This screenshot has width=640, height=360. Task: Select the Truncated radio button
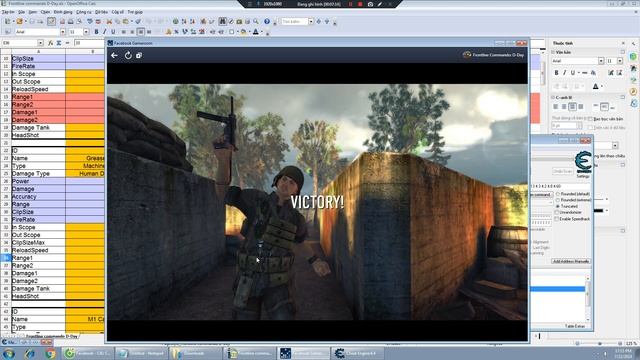(558, 206)
